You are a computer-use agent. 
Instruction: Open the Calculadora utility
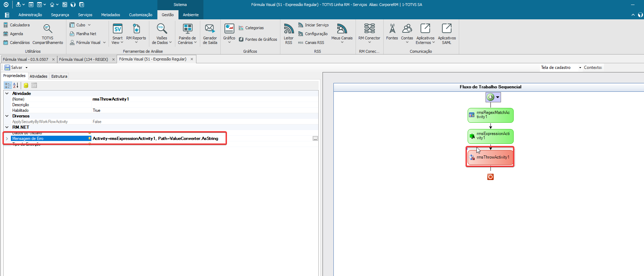(x=17, y=25)
